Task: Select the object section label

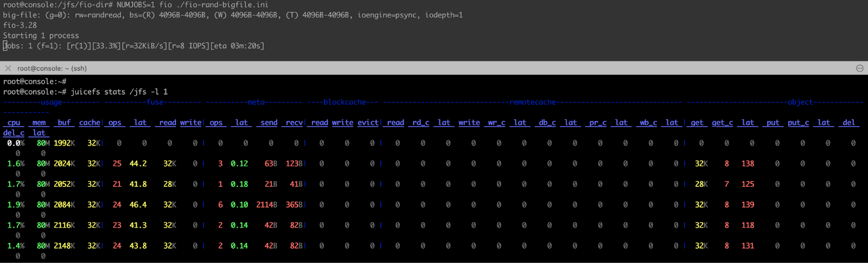Action: tap(800, 102)
